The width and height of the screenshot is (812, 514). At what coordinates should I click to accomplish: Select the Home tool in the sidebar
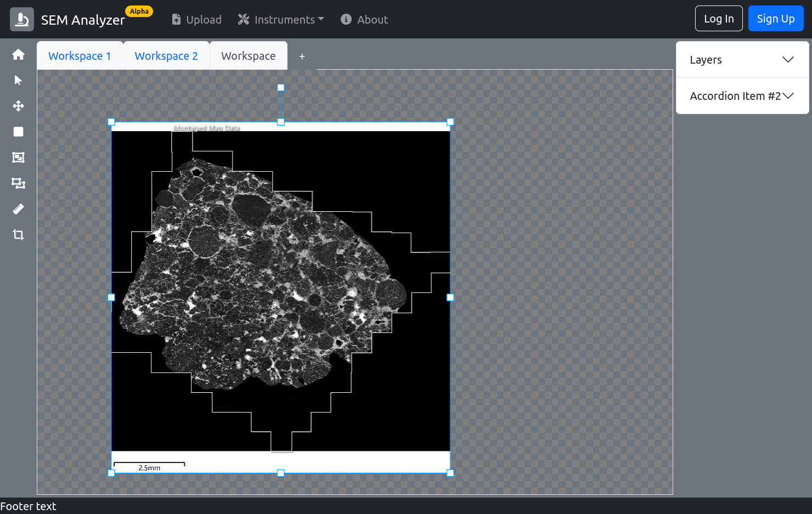click(x=18, y=54)
